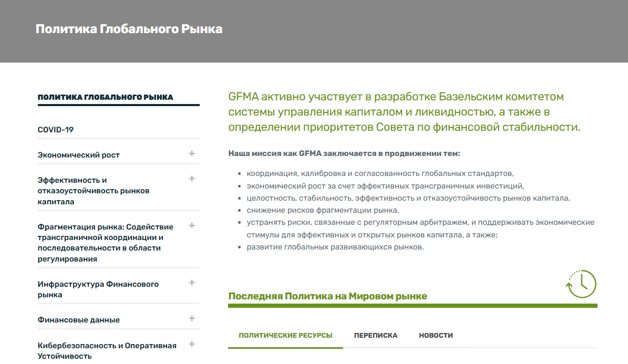Switch to the ПЕРЕПИСКА tab
This screenshot has width=628, height=364.
coord(376,336)
